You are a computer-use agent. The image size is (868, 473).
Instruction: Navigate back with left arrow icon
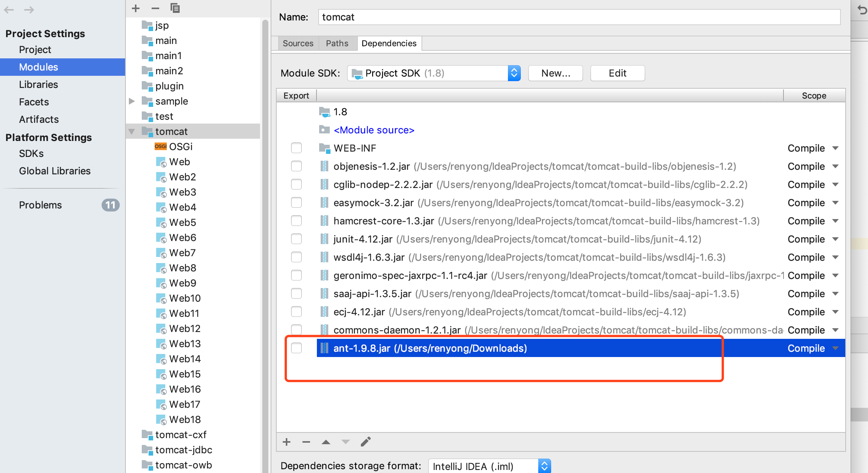9,10
